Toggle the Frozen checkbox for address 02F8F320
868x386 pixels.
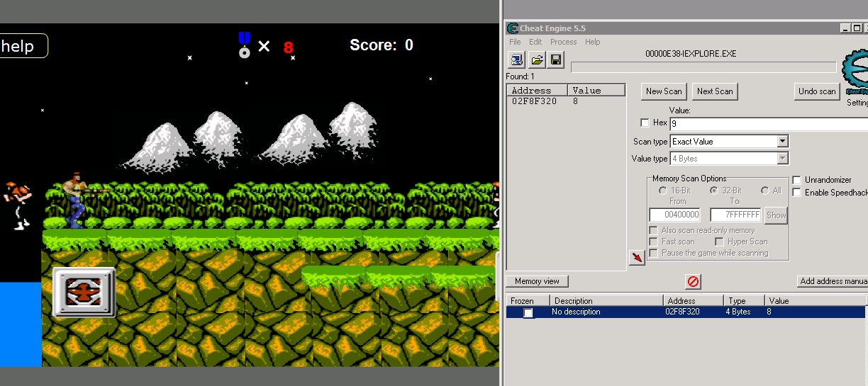528,312
